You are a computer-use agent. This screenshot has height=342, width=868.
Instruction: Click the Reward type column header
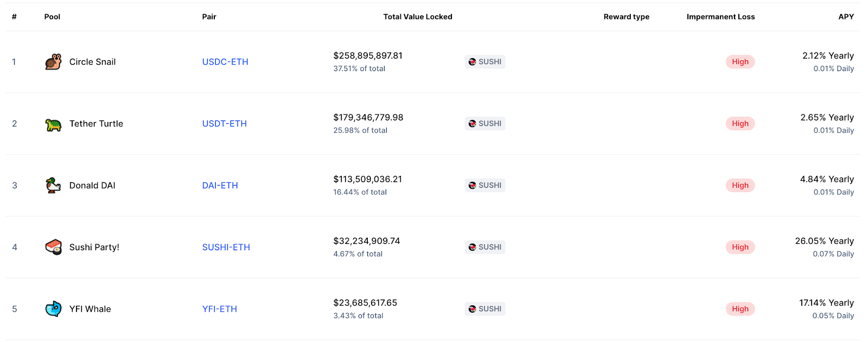[x=627, y=17]
